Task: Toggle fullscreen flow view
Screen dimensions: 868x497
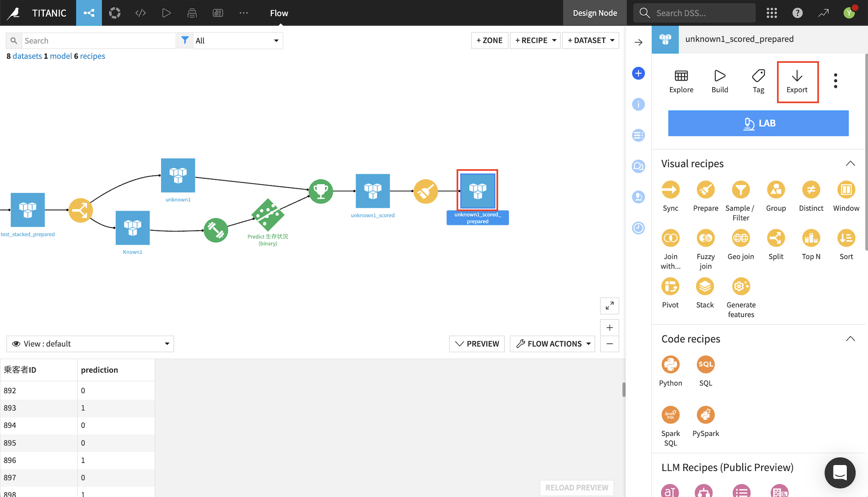Action: click(x=609, y=306)
